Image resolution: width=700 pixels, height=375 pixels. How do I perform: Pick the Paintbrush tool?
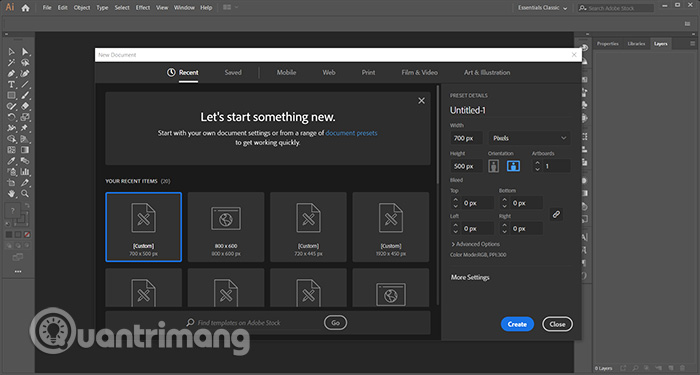(25, 95)
